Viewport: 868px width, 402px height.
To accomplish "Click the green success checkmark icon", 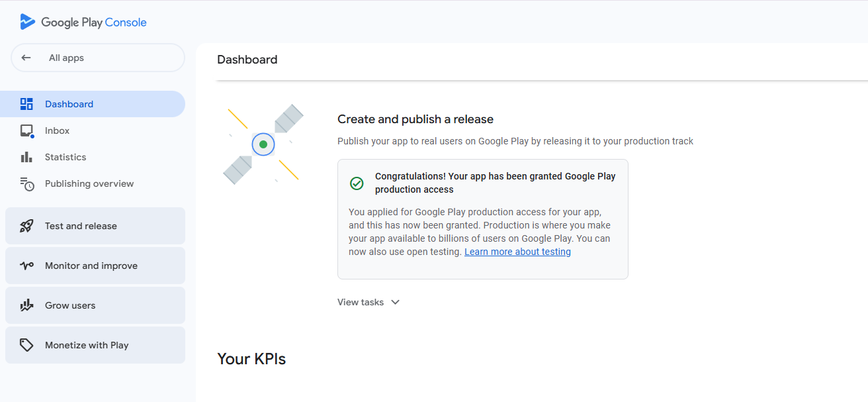I will tap(357, 183).
